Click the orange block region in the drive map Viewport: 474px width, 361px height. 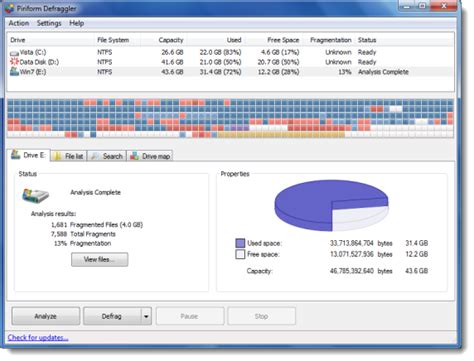pos(281,135)
